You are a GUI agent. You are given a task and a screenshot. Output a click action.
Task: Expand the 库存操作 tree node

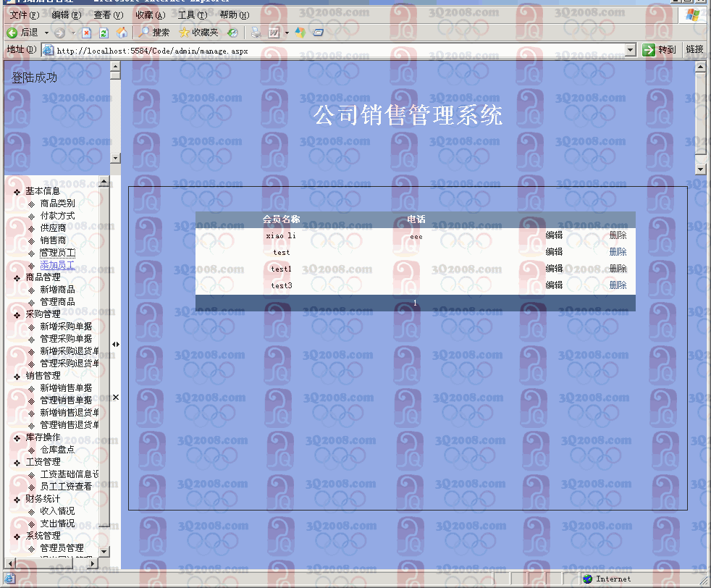[17, 438]
